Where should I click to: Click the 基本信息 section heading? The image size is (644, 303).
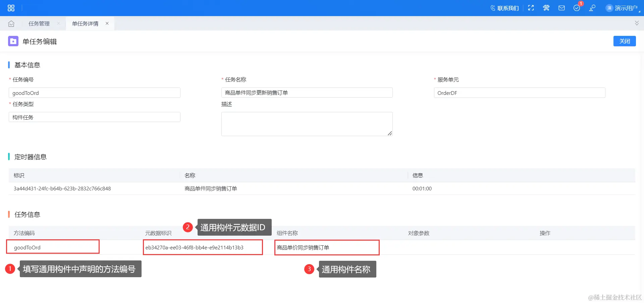pyautogui.click(x=27, y=65)
